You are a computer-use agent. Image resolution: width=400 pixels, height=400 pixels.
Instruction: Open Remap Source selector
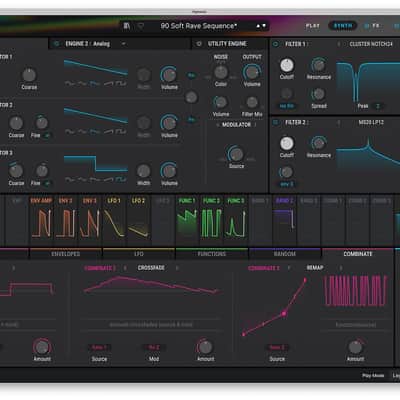coord(277,347)
